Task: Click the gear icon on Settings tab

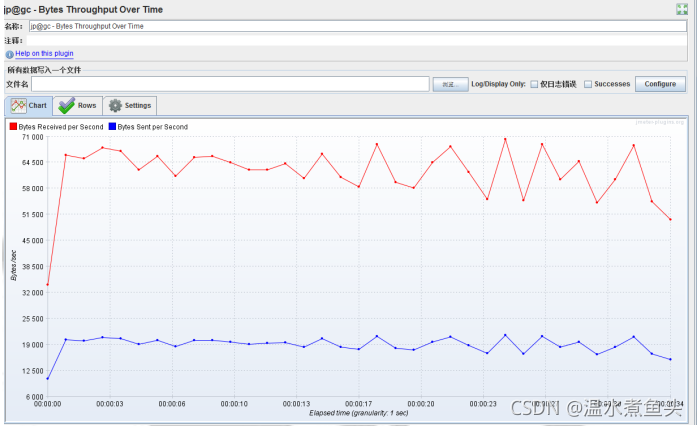Action: pyautogui.click(x=115, y=106)
